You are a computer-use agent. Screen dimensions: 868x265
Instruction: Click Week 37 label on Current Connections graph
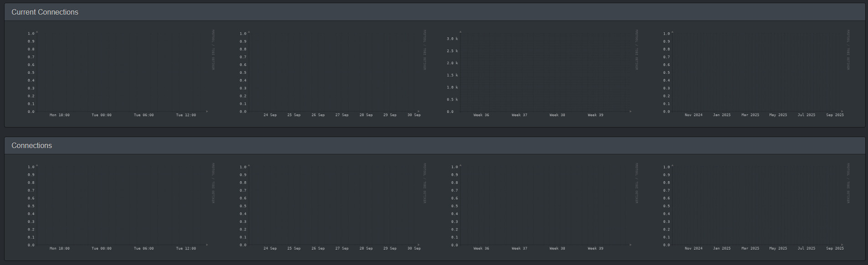(519, 115)
